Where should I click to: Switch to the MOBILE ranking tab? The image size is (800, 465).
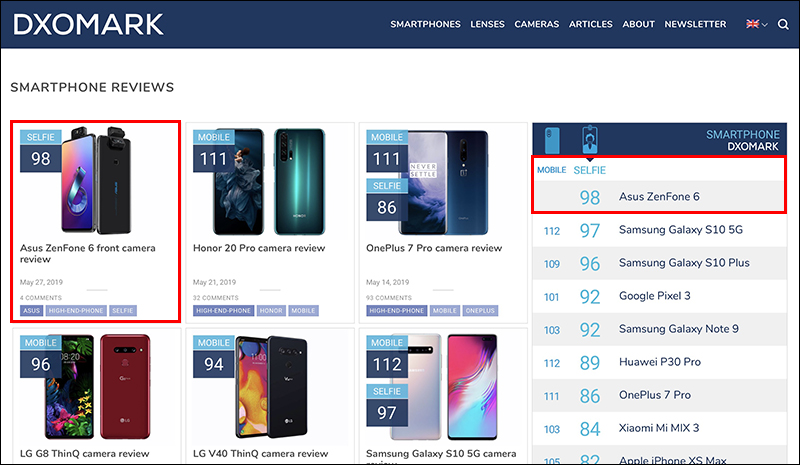(x=551, y=170)
